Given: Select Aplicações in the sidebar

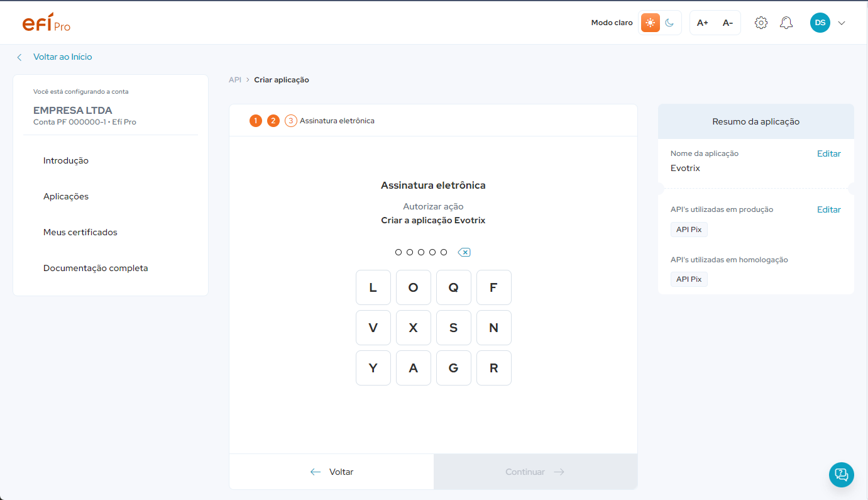Looking at the screenshot, I should point(65,196).
